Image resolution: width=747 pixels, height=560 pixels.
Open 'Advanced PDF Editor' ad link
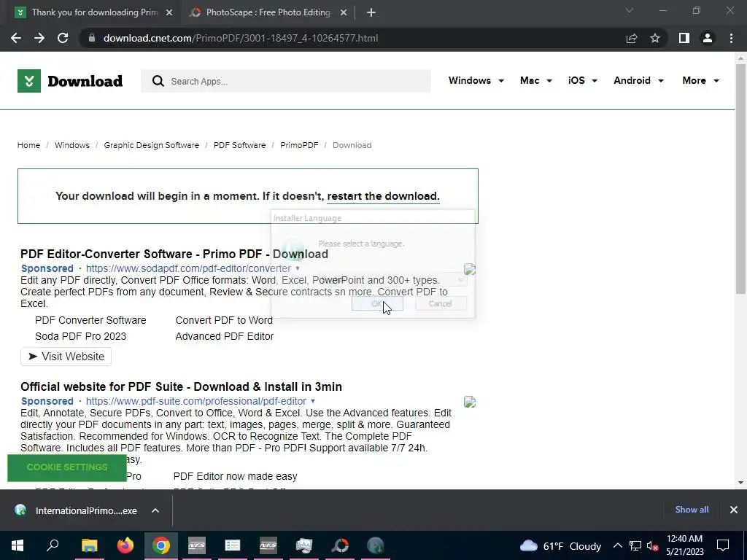tap(225, 336)
